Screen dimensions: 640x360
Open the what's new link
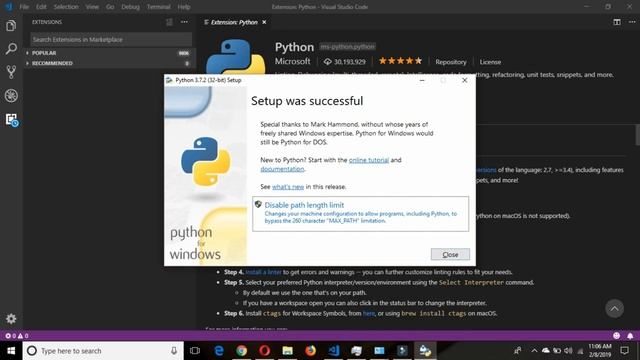[x=288, y=187]
